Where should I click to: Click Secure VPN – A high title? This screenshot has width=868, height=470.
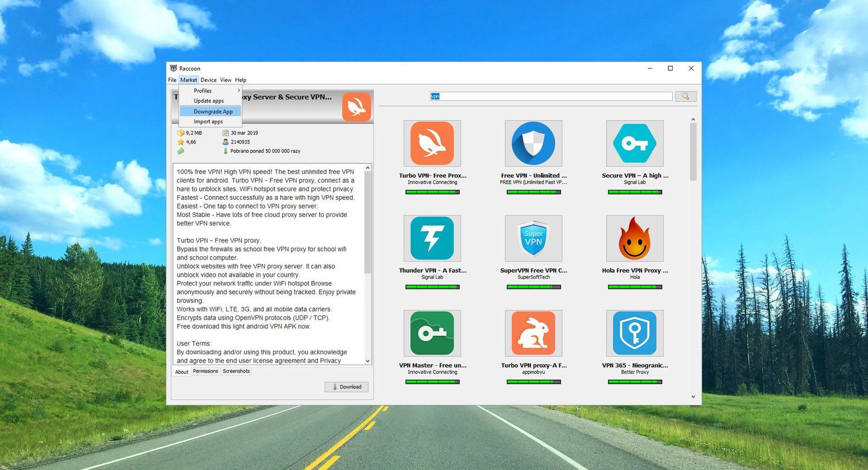[x=635, y=175]
